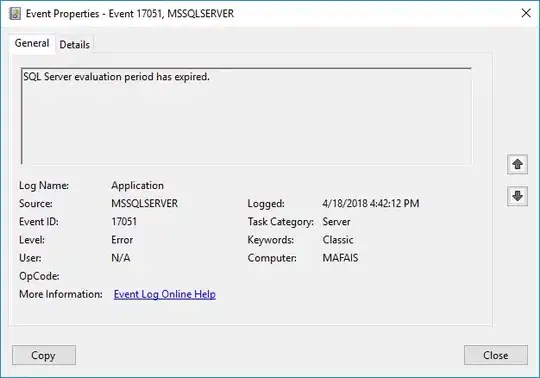Click the window title 'Event Properties - Event 17051, MSSQLSERVER'
The height and width of the screenshot is (378, 540).
click(x=130, y=13)
